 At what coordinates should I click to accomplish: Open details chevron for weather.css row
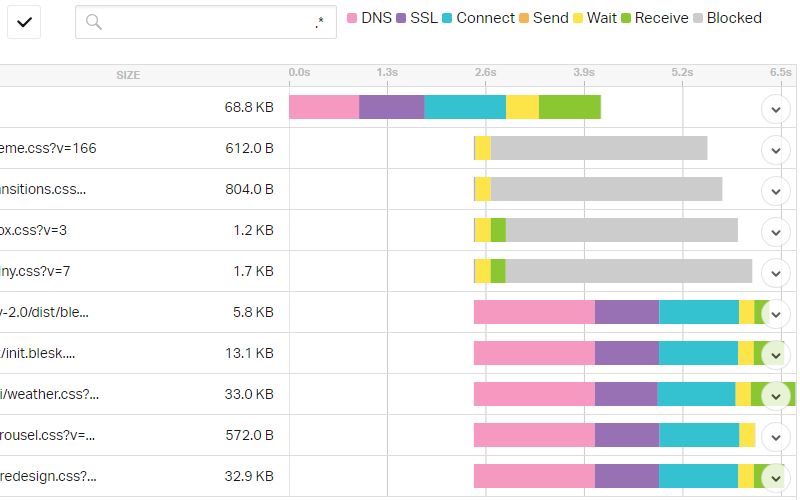776,395
